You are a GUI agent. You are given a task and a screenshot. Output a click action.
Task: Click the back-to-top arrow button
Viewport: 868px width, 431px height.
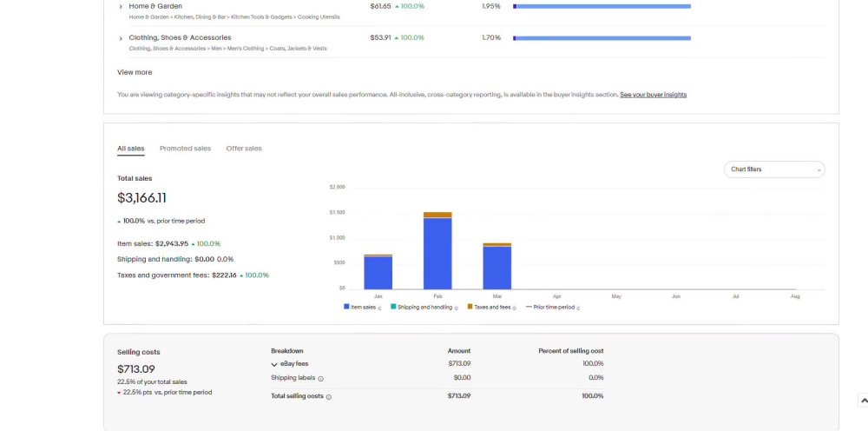864,401
